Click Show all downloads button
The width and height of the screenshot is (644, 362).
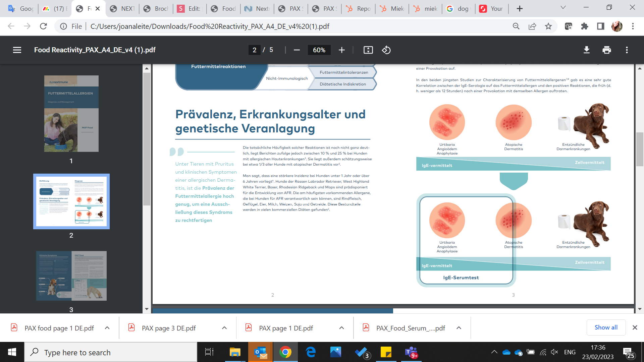(606, 327)
